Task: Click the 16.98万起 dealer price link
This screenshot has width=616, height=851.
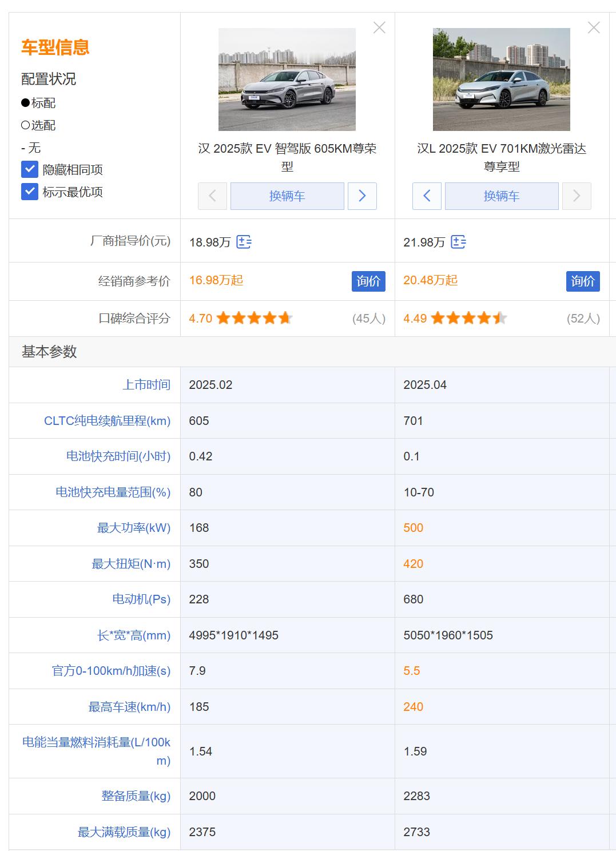Action: coord(216,280)
